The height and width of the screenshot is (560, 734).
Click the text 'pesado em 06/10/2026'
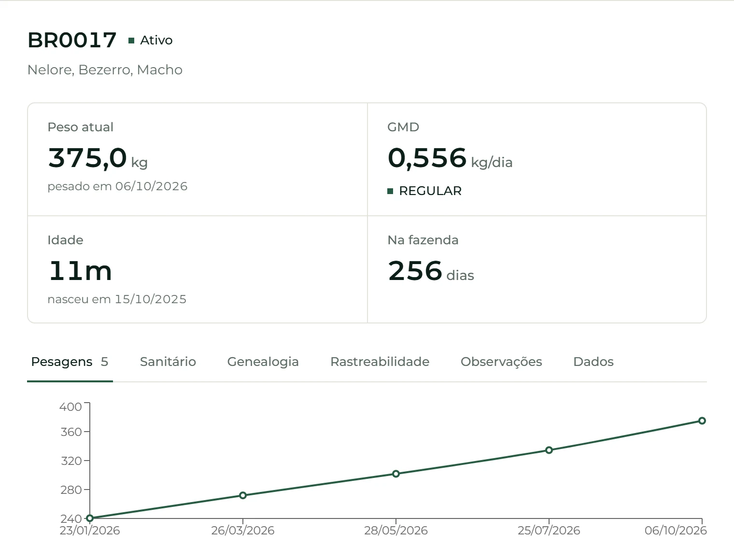pos(117,186)
